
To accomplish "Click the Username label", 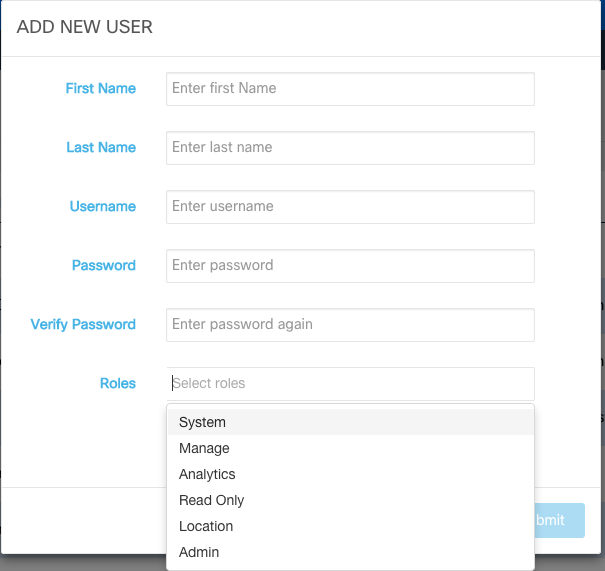I will (103, 206).
